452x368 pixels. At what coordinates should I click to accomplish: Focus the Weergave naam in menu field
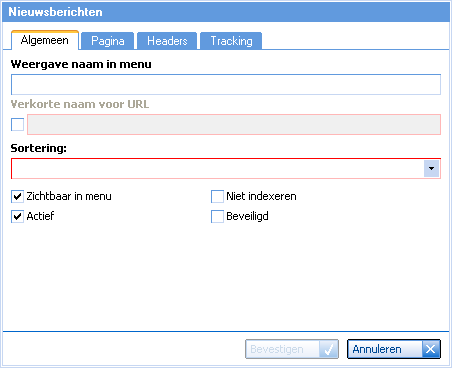[x=226, y=84]
